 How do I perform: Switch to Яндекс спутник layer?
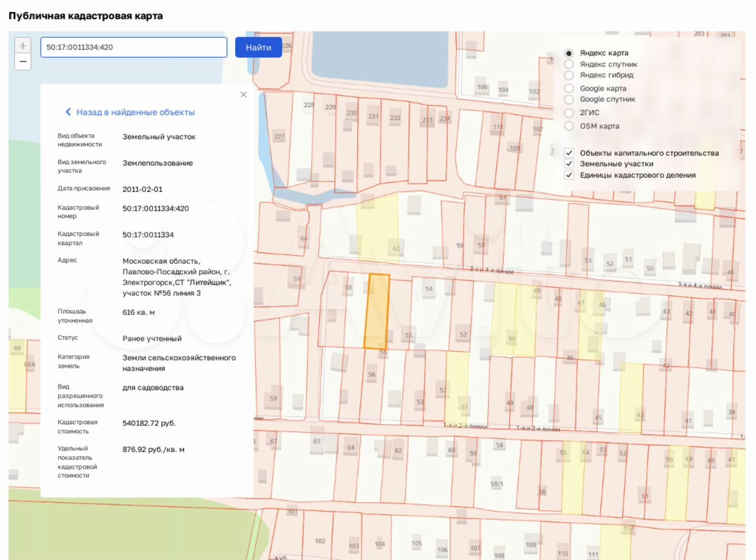tap(569, 64)
